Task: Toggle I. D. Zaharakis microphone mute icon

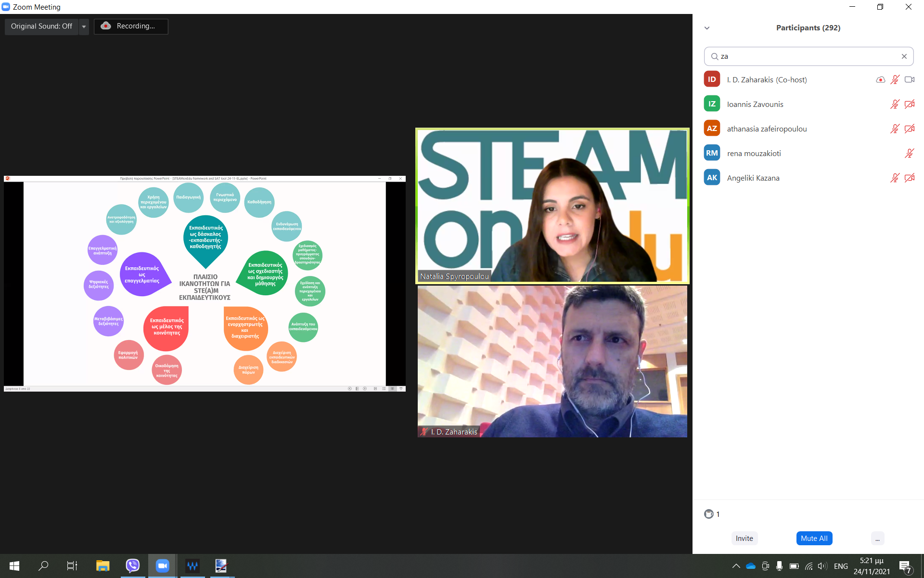Action: (x=895, y=80)
